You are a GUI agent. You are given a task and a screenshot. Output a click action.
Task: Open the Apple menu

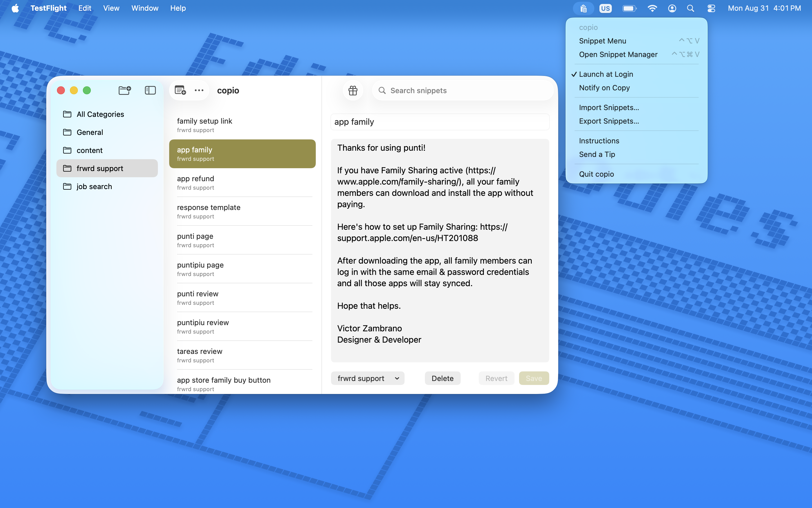[x=15, y=8]
